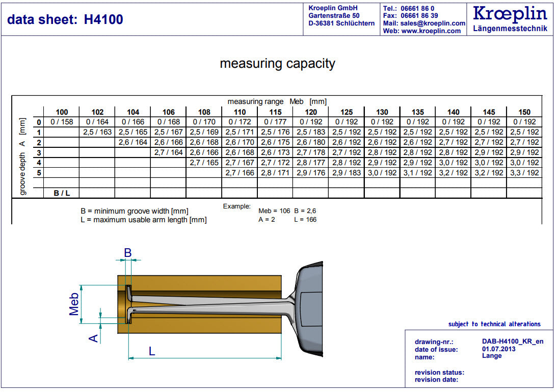Click the Meb dimension label in the diagram

(74, 304)
